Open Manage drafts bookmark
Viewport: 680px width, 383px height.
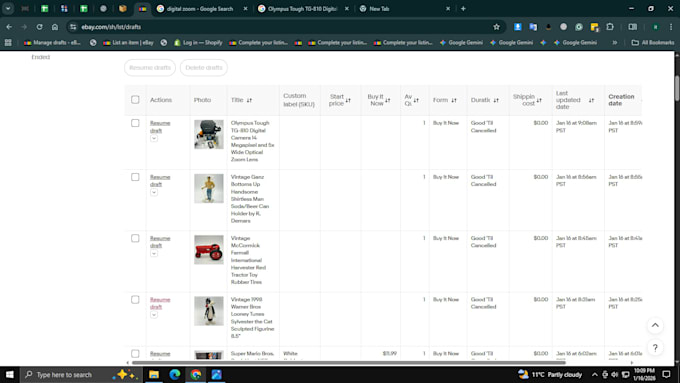(x=52, y=43)
